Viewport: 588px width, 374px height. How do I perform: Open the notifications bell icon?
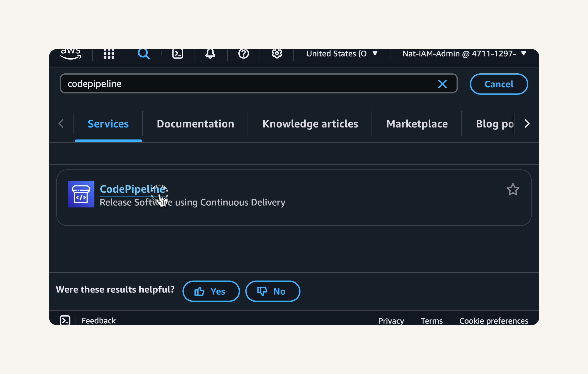[x=210, y=54]
